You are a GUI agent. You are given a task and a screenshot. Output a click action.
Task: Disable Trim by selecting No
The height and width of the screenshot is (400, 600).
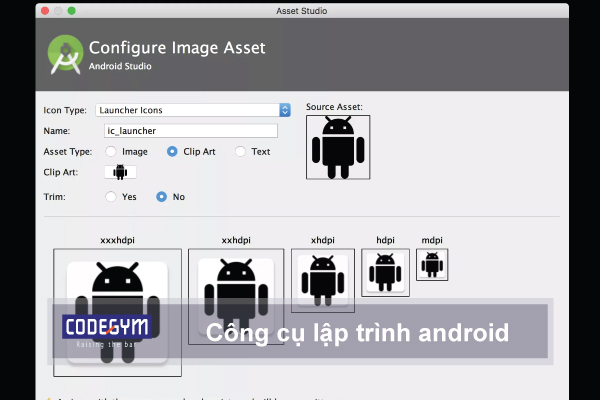[x=162, y=197]
